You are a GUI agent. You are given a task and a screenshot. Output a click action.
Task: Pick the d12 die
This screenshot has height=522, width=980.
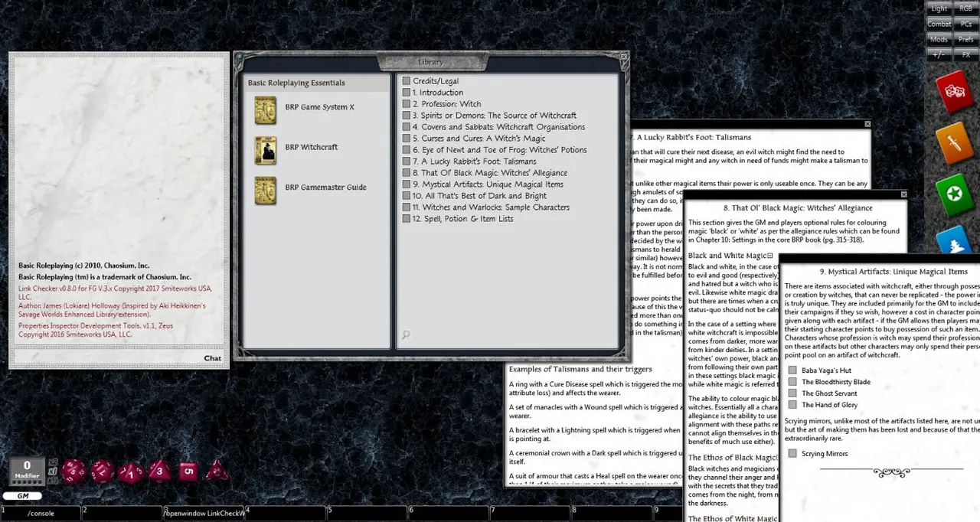click(x=103, y=471)
